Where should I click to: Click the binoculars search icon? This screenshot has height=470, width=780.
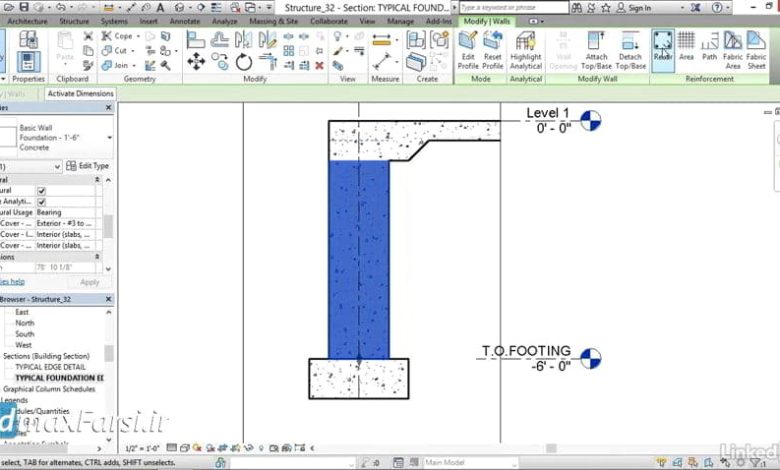[576, 8]
